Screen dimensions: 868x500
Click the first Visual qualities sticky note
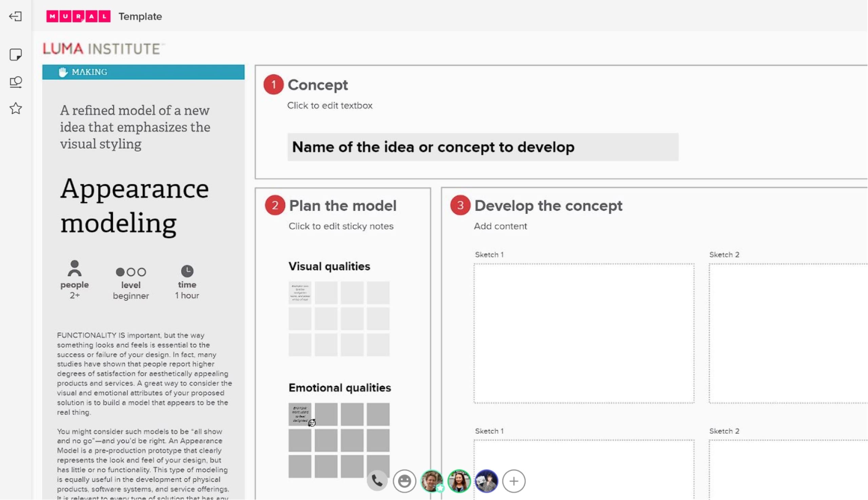tap(300, 293)
